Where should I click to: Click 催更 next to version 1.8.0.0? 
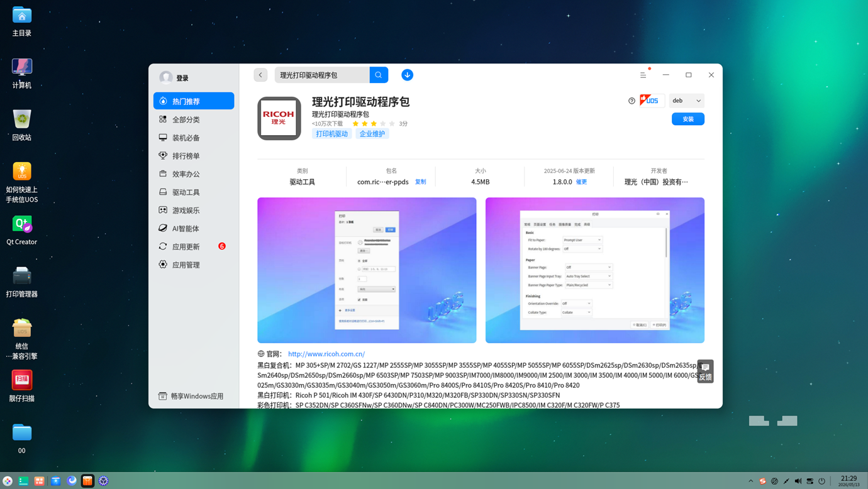[x=581, y=182]
